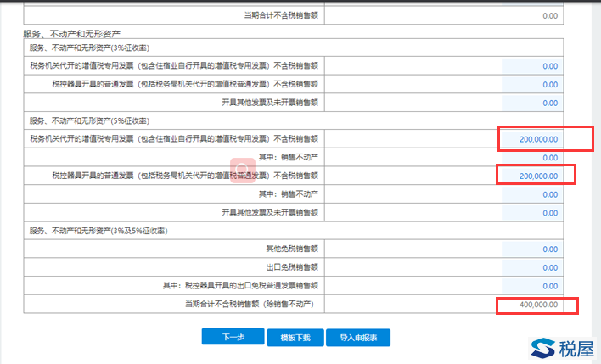Viewport: 601px width, 364px height.
Task: Select 销售不动产 field under the 5% 普通发票 row
Action: tap(532, 194)
